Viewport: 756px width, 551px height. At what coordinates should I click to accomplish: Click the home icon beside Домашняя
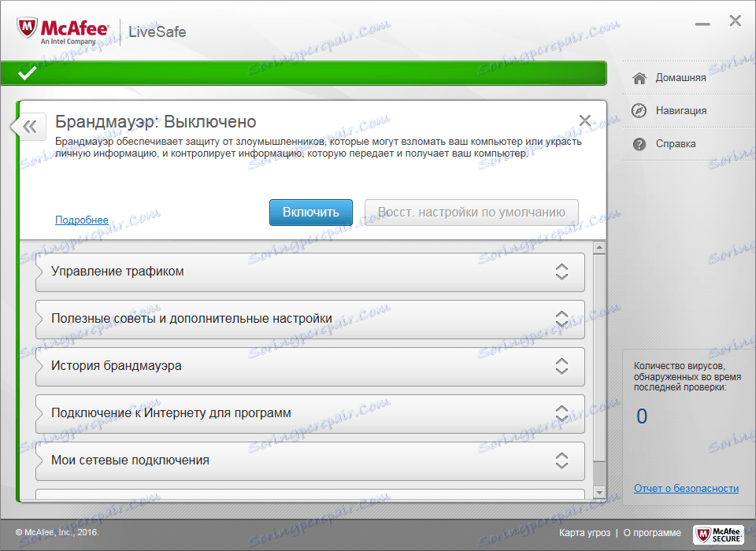639,78
